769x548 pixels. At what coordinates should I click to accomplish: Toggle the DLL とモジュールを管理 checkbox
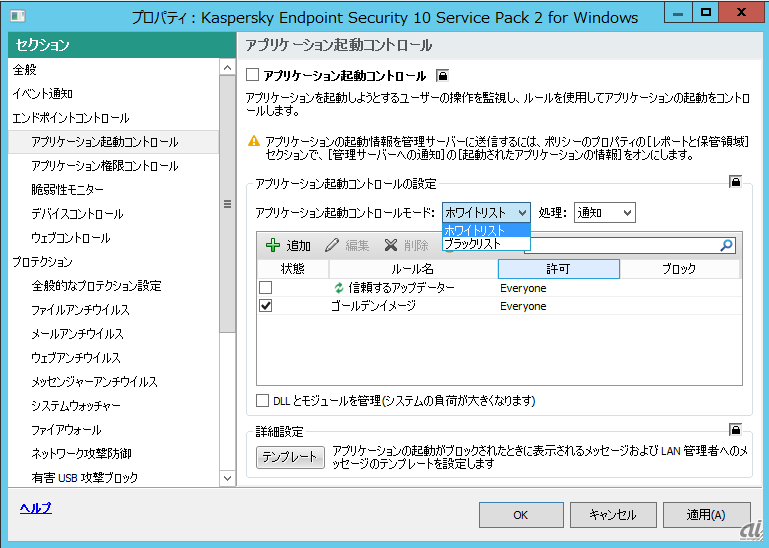(264, 401)
